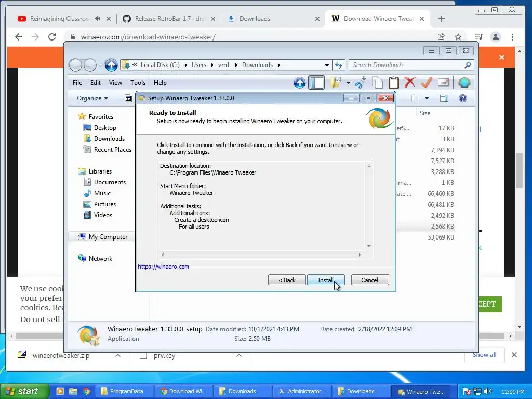
Task: Open the folder options toolbar icon
Action: click(336, 83)
